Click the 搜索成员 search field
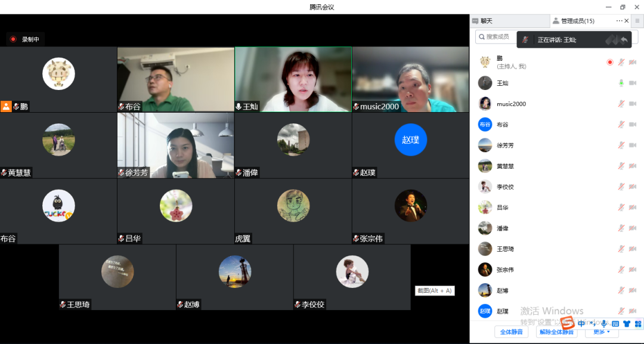Screen dimensions: 644x344 [x=496, y=37]
